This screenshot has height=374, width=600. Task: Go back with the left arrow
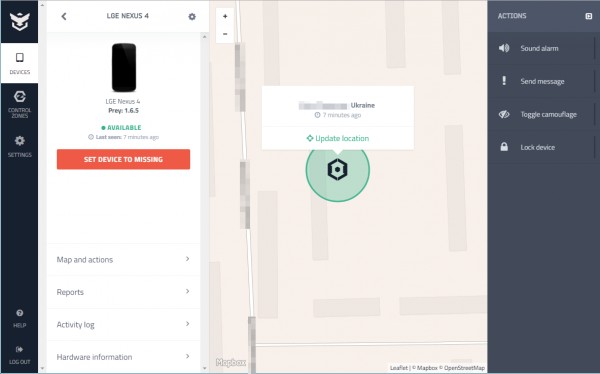click(64, 16)
